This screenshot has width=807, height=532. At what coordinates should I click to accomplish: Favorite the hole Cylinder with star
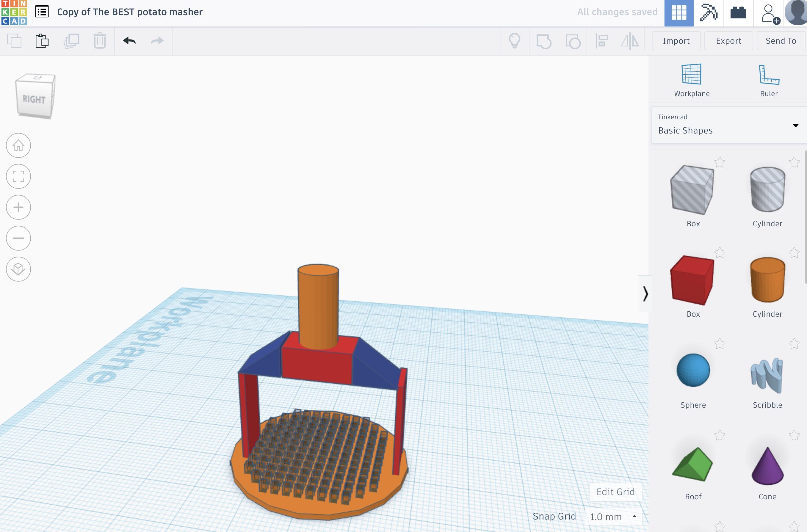794,162
